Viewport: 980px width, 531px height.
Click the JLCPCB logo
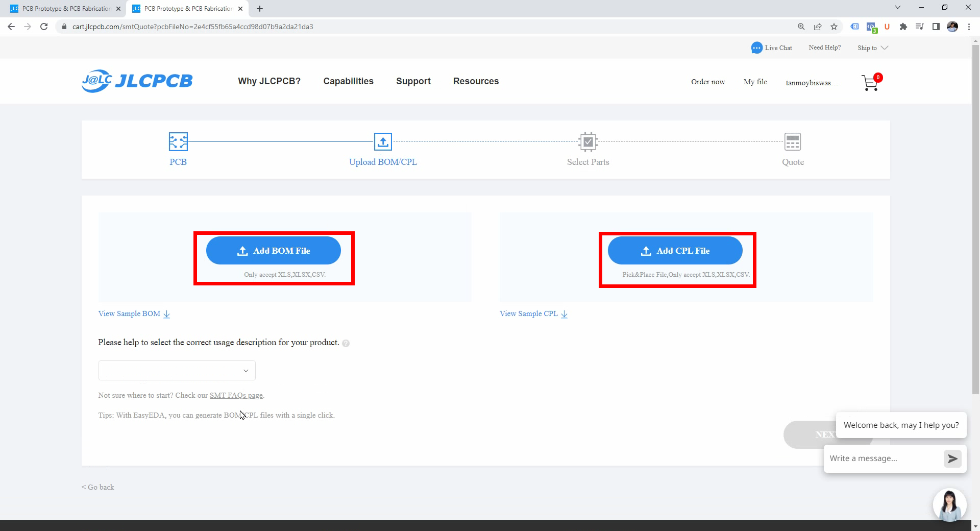pyautogui.click(x=137, y=81)
